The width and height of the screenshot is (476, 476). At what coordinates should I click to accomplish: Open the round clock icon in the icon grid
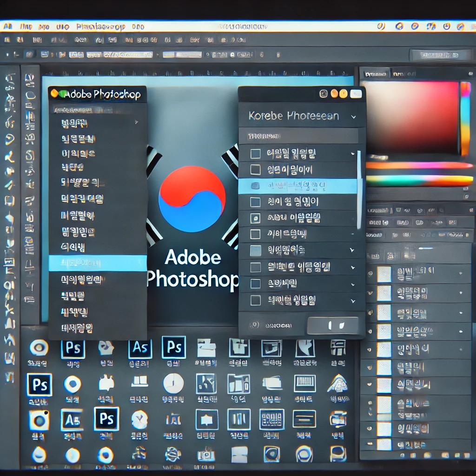[173, 383]
